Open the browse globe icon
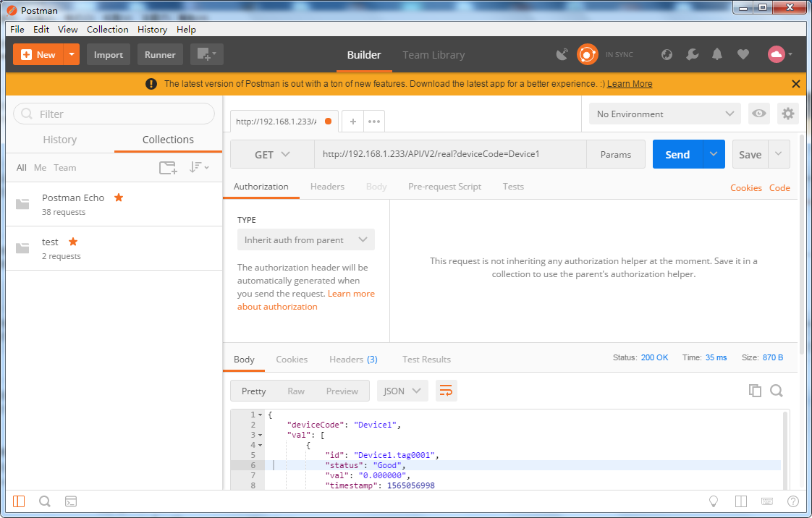The height and width of the screenshot is (518, 812). [x=667, y=54]
